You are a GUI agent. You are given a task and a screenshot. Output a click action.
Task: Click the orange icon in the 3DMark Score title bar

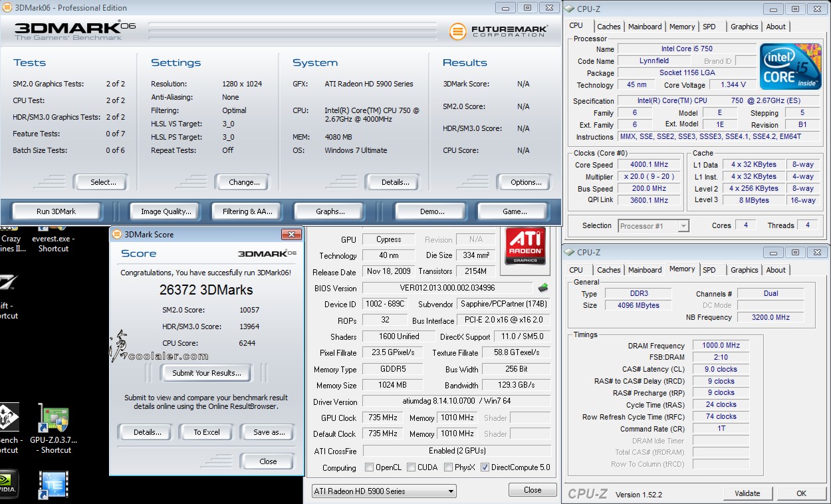(x=117, y=234)
